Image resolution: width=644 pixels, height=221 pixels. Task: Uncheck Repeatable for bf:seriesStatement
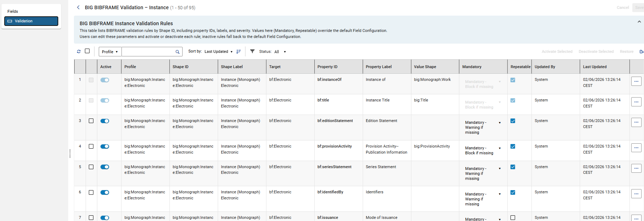[513, 167]
